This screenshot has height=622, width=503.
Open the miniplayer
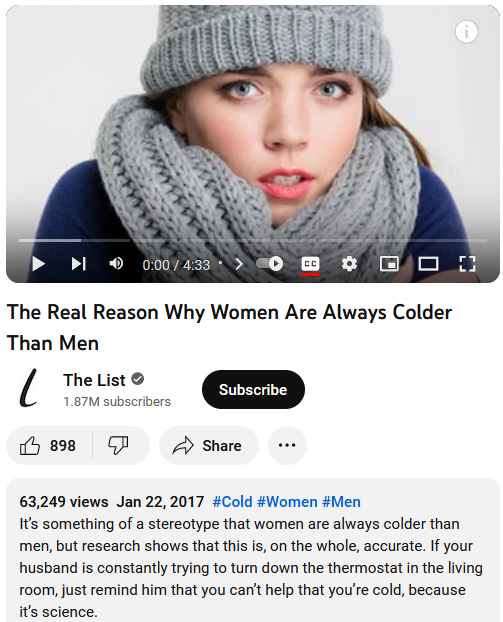coord(389,263)
